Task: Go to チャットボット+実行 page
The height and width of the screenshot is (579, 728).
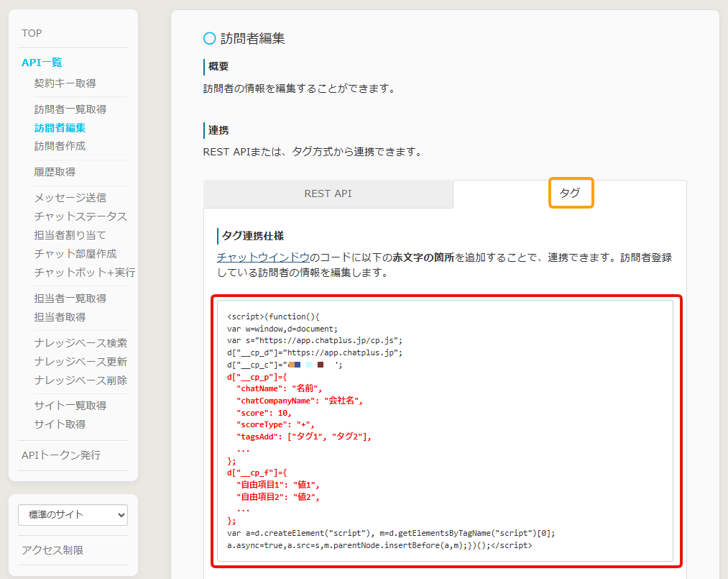Action: click(84, 273)
